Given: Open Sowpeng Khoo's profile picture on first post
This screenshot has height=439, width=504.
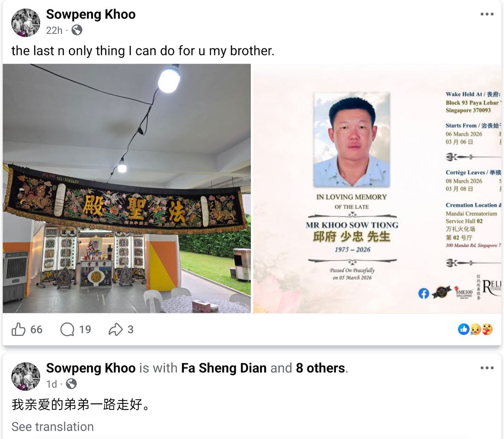Looking at the screenshot, I should (26, 22).
